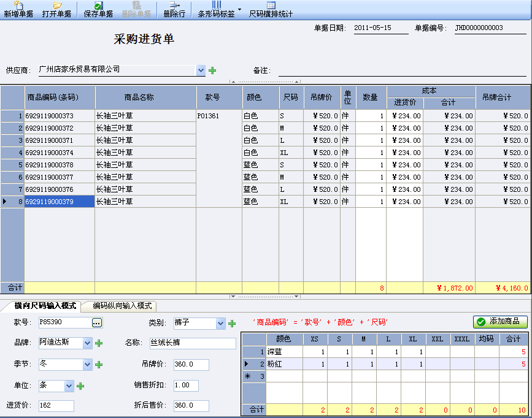Image resolution: width=532 pixels, height=418 pixels.
Task: Open the 款号 lookup ellipsis button
Action: pos(97,322)
